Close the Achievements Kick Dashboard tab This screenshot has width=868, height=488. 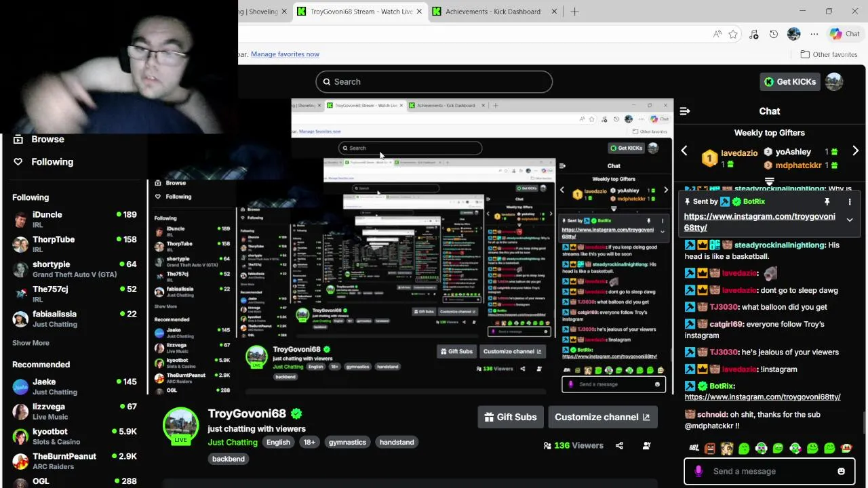pos(554,12)
